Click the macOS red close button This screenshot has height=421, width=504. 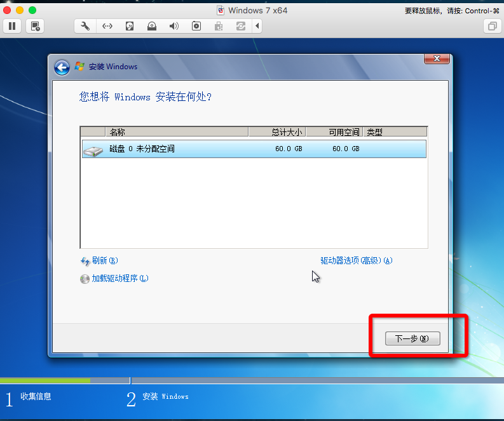coord(7,10)
